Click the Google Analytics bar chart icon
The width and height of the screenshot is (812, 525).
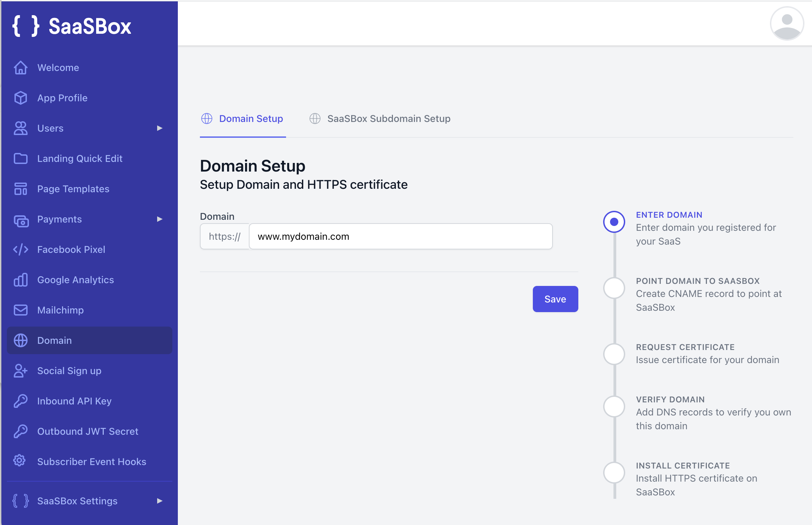pyautogui.click(x=21, y=280)
